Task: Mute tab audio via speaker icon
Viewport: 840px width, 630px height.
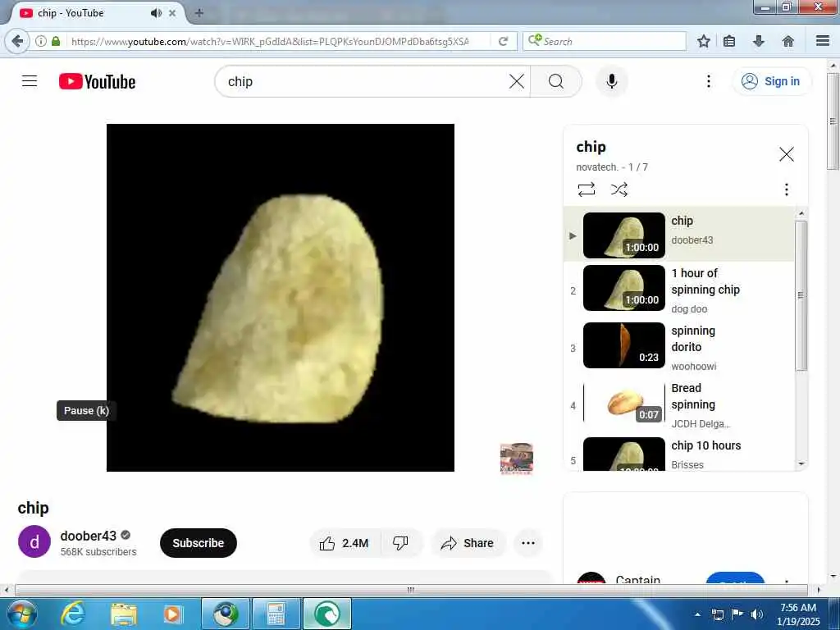Action: 156,13
